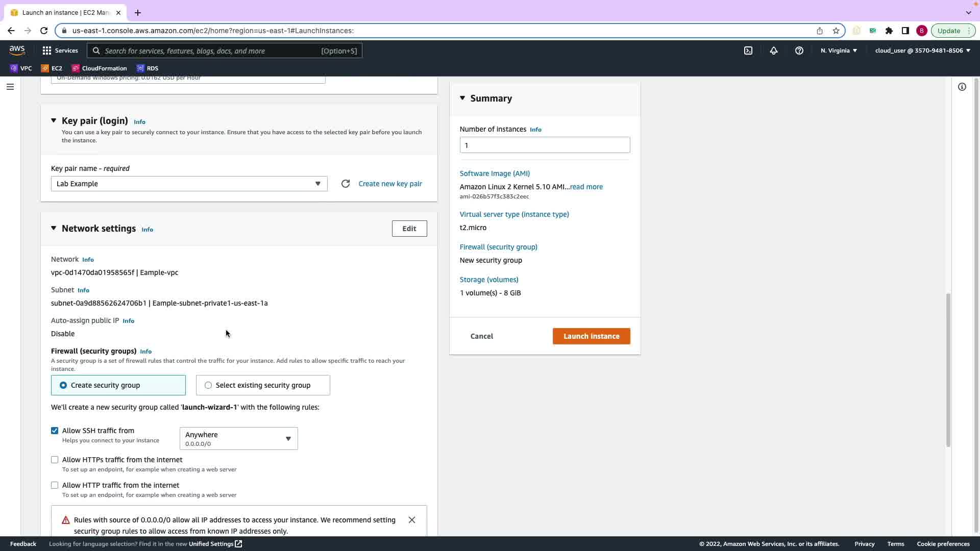Click the AWS logo home icon
Image resolution: width=980 pixels, height=551 pixels.
17,50
